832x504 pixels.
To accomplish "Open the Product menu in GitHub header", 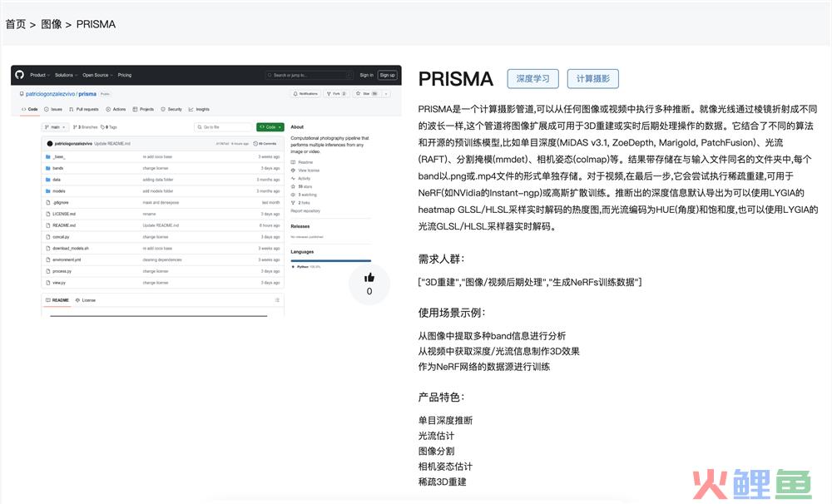I will pos(39,76).
